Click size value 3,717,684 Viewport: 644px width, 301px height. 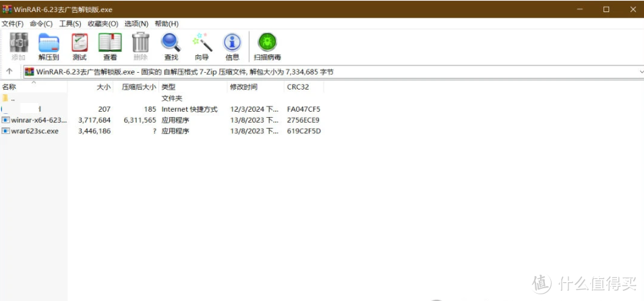pos(94,120)
